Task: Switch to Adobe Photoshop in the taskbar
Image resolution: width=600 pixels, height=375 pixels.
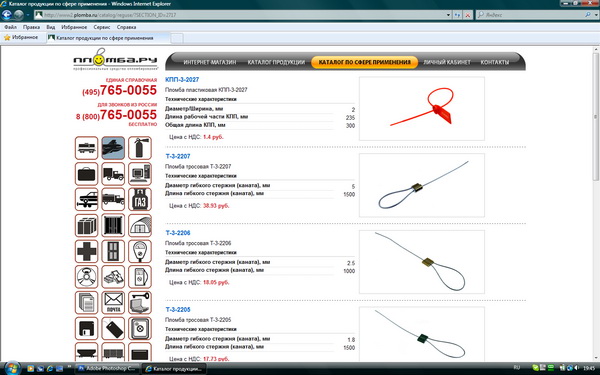Action: coord(107,368)
